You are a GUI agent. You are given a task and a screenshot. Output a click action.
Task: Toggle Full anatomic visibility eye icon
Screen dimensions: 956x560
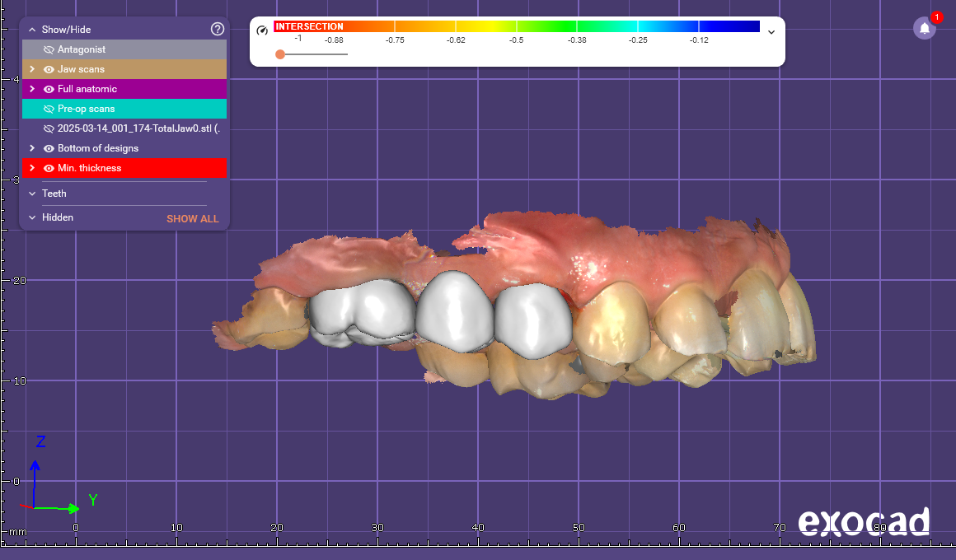[49, 89]
